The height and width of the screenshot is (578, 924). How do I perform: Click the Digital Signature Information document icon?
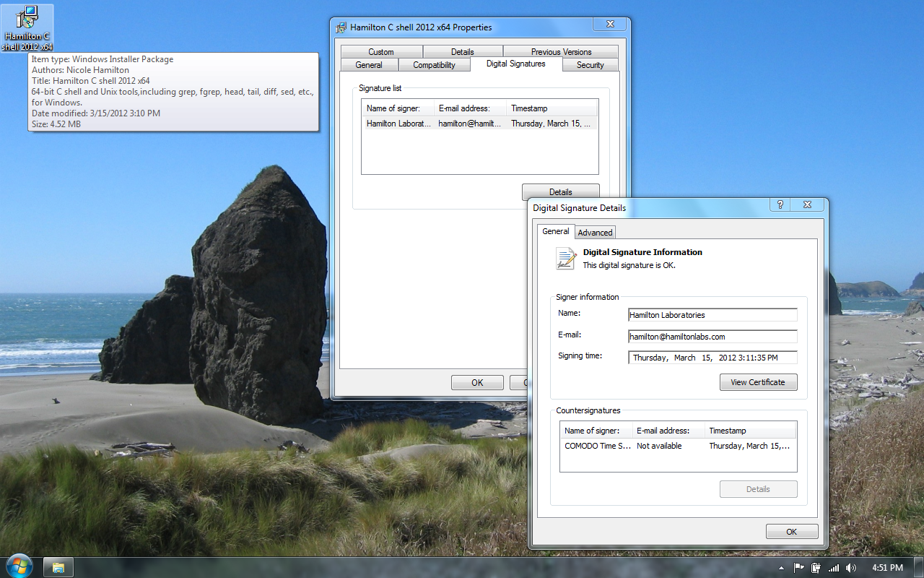(565, 259)
